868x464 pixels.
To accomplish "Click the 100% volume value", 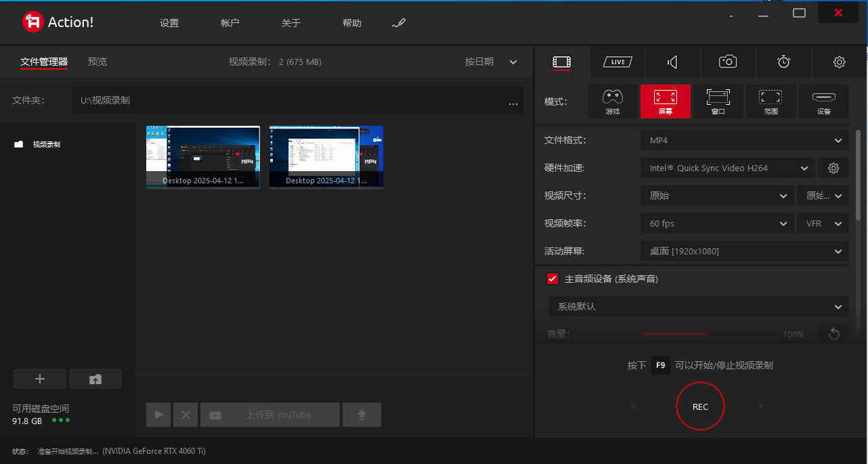I will click(x=793, y=334).
